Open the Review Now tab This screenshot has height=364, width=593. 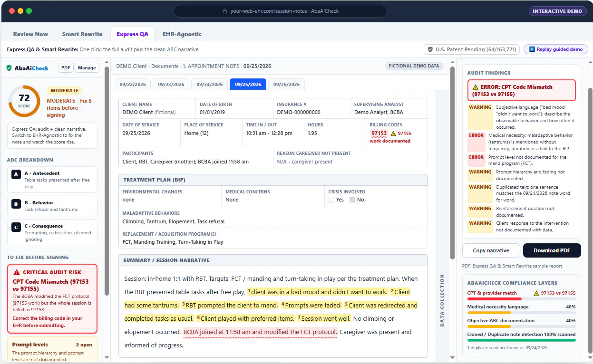tap(30, 34)
